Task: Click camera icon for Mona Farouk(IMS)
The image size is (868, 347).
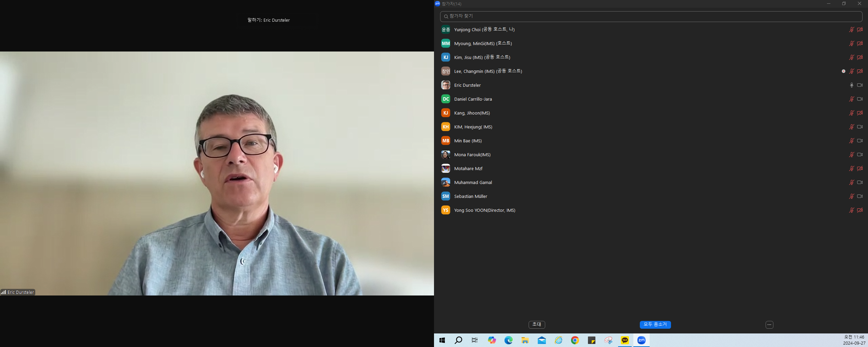Action: [x=860, y=155]
